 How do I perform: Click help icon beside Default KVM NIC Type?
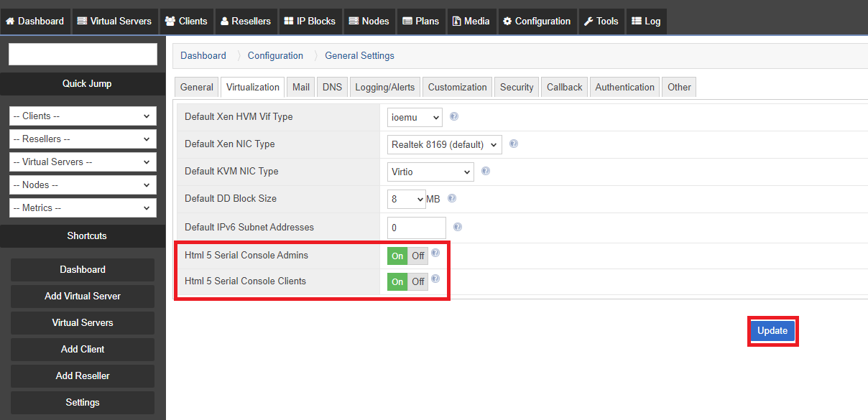coord(486,171)
